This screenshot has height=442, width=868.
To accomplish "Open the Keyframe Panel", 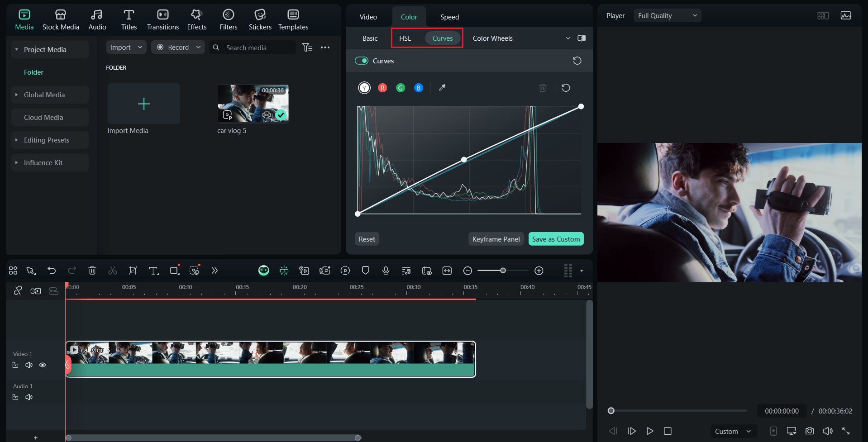I will click(x=496, y=239).
